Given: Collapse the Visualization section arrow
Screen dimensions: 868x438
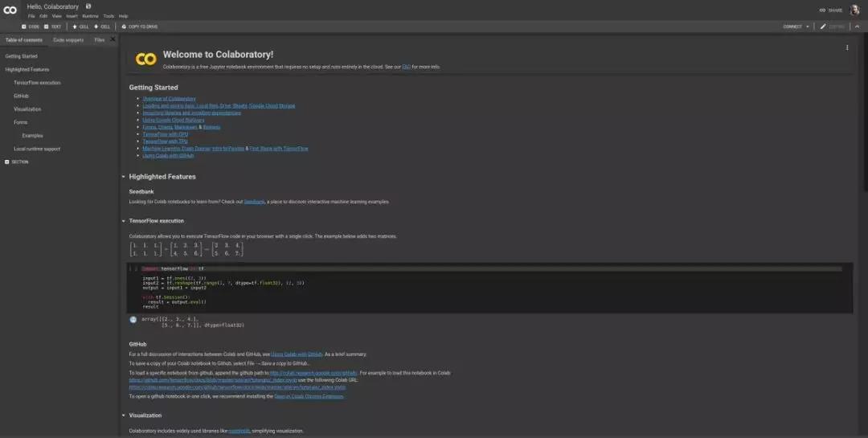Looking at the screenshot, I should pos(124,415).
